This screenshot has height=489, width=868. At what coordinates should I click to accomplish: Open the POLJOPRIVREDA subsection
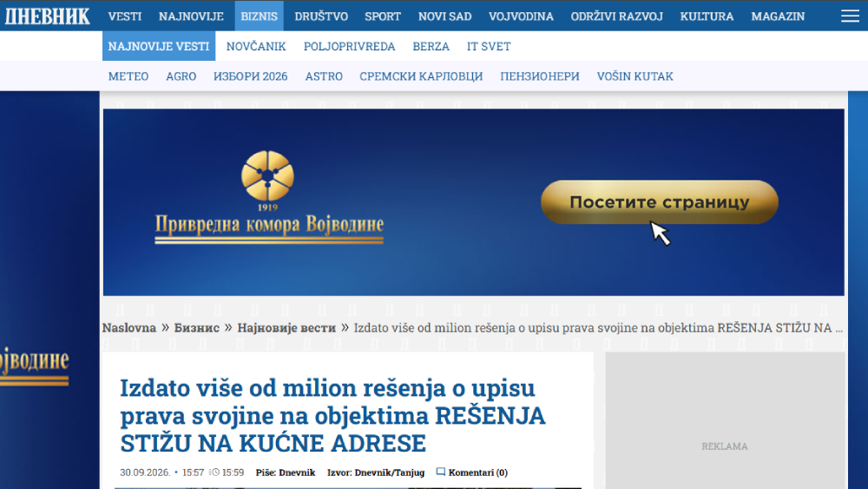pos(349,46)
